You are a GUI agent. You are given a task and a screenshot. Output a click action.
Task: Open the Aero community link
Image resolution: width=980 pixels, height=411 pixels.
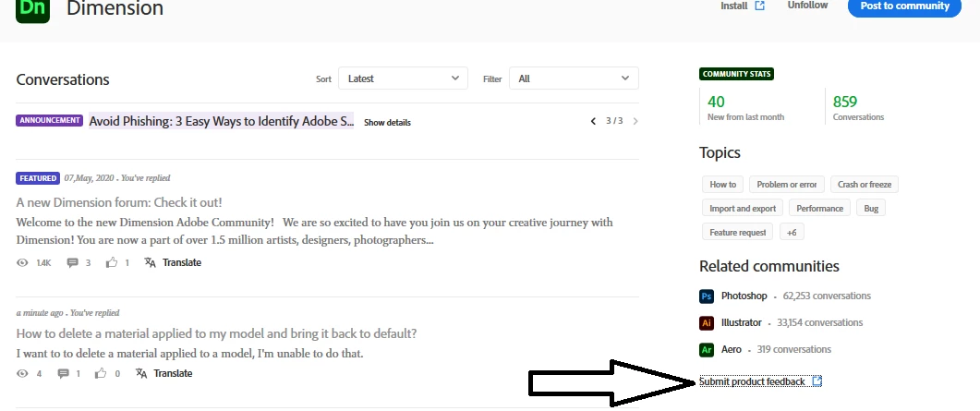click(x=732, y=350)
